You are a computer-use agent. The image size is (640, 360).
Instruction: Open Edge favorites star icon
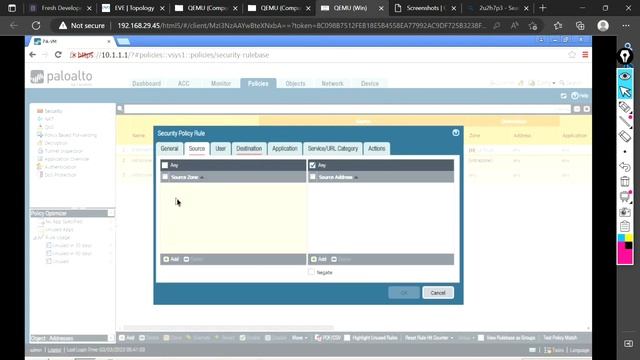pyautogui.click(x=558, y=26)
